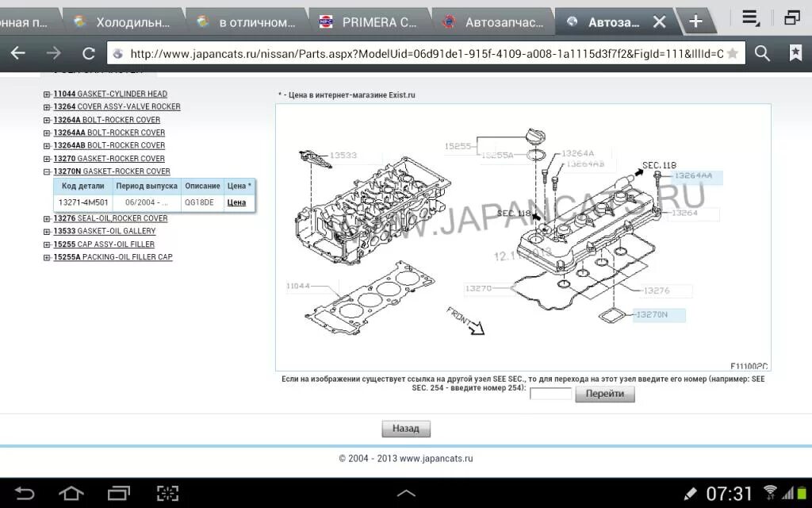Switch to the в отличном... tab
This screenshot has height=508, width=812.
(247, 21)
